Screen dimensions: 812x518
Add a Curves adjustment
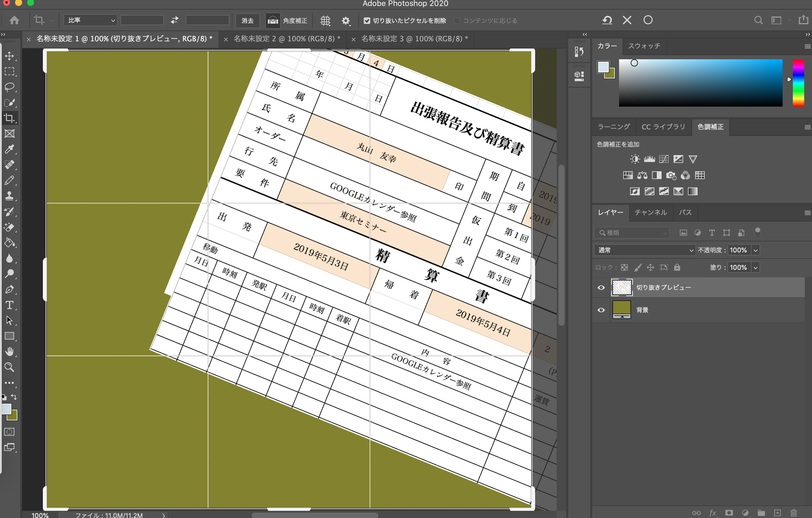[x=664, y=159]
